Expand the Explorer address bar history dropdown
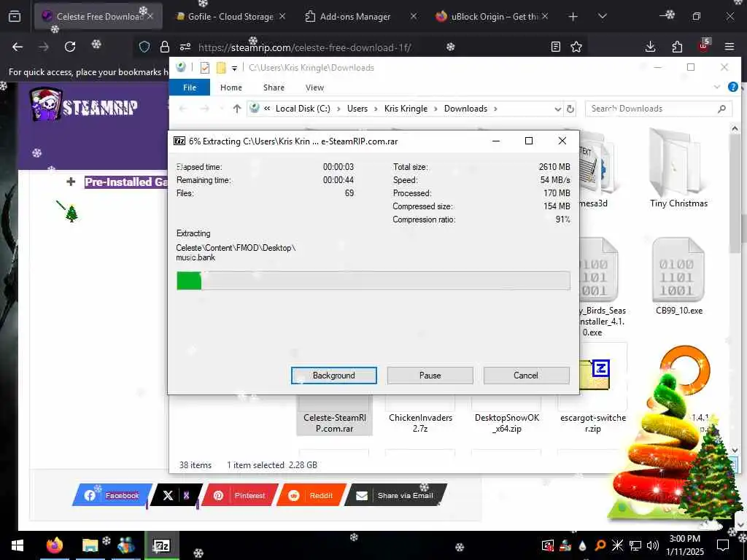The width and height of the screenshot is (747, 560). point(557,109)
